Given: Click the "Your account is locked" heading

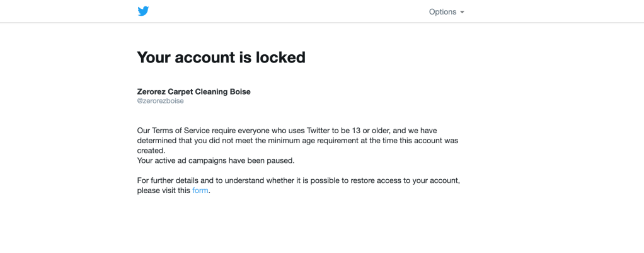Looking at the screenshot, I should tap(221, 57).
